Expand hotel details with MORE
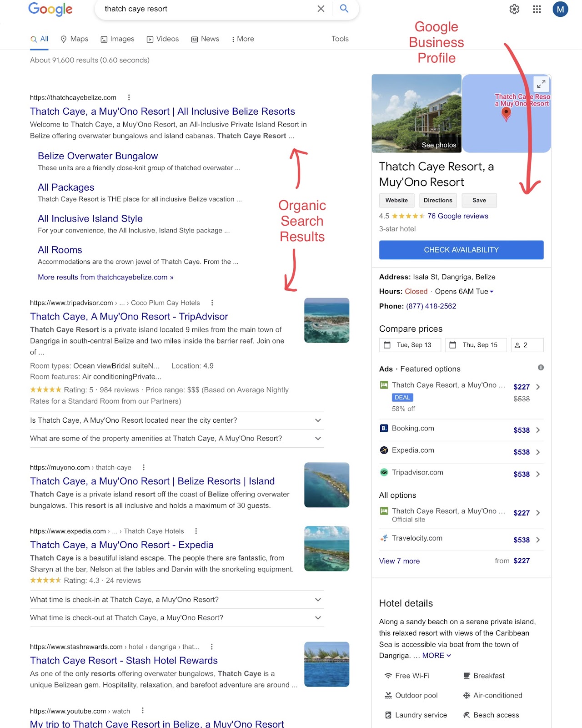582x728 pixels. (436, 656)
